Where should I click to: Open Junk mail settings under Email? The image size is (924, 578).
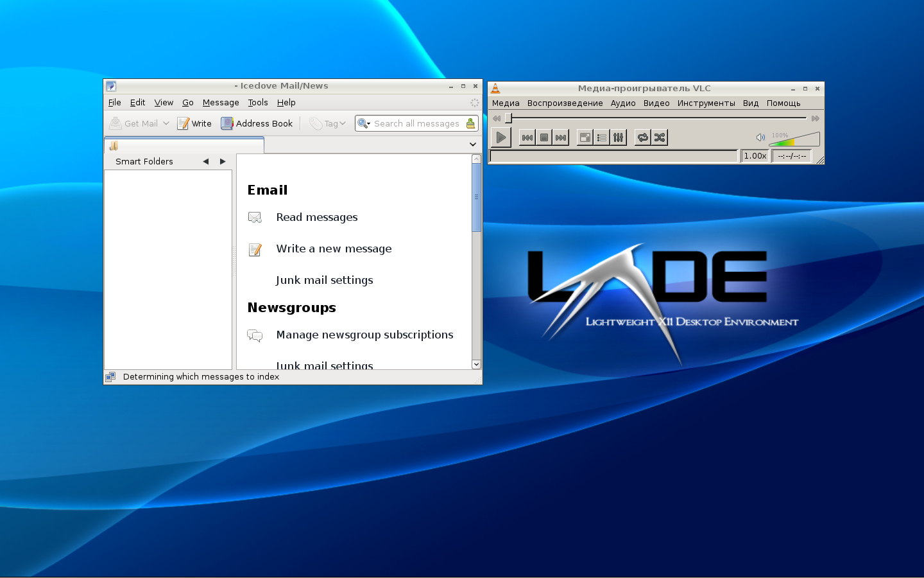(x=324, y=280)
